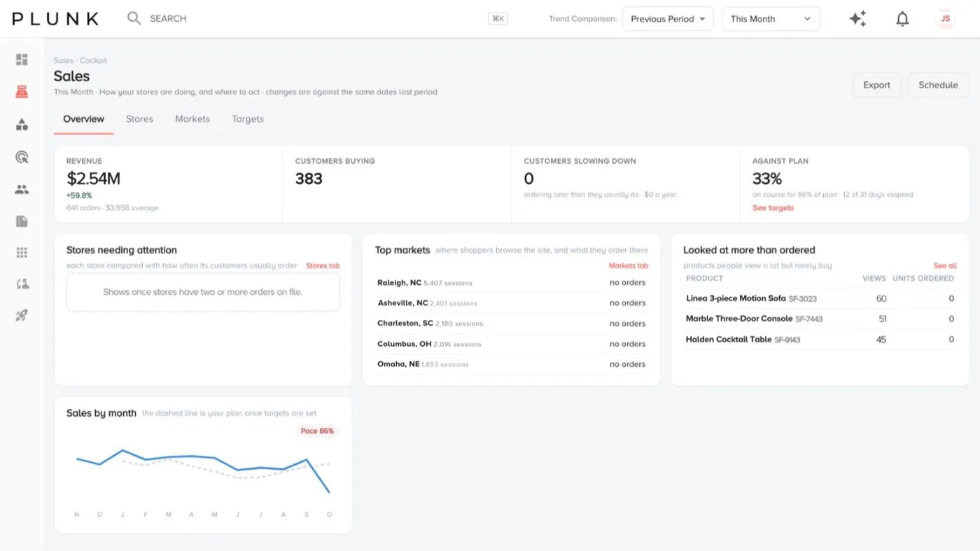
Task: Click the cursor target icon in sidebar
Action: coord(22,157)
